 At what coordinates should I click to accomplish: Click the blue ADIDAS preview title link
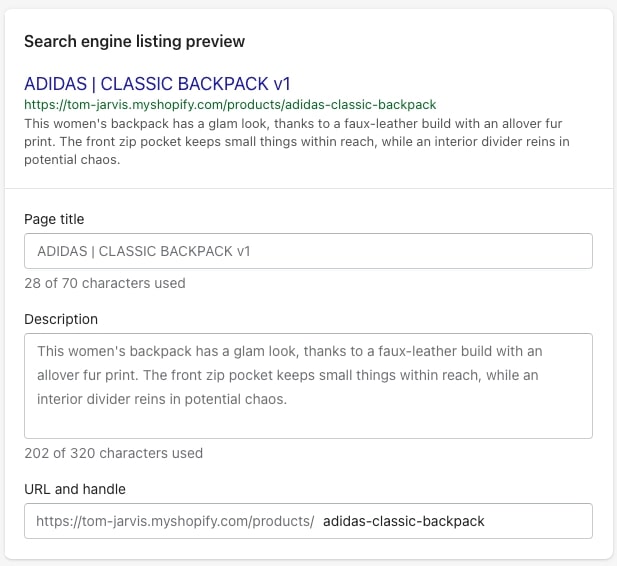[x=157, y=83]
